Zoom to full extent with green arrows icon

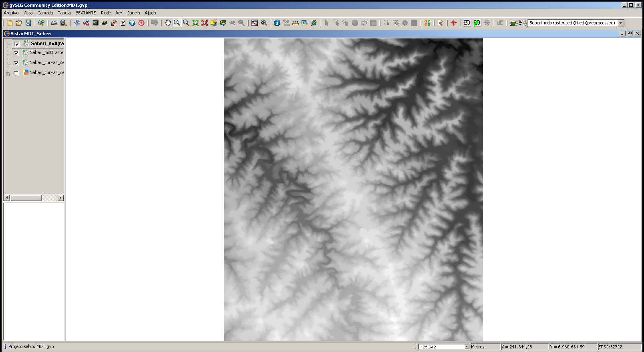195,23
